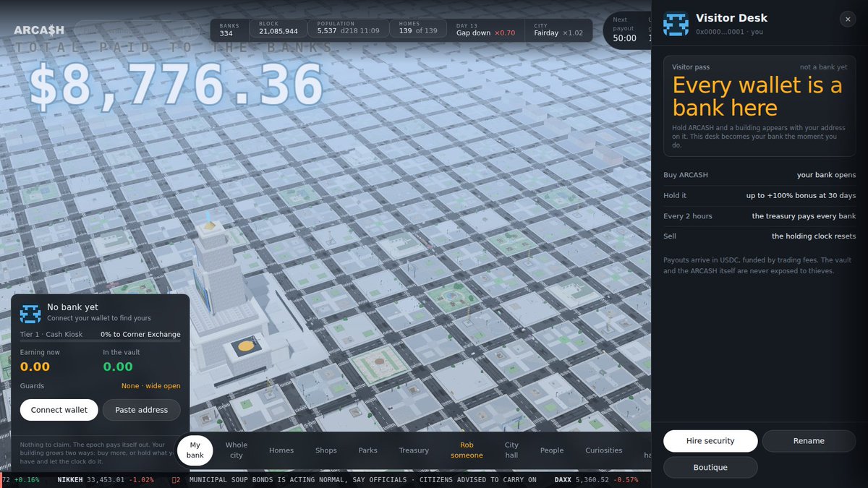Click the Earning now 0.00 value

[x=35, y=367]
